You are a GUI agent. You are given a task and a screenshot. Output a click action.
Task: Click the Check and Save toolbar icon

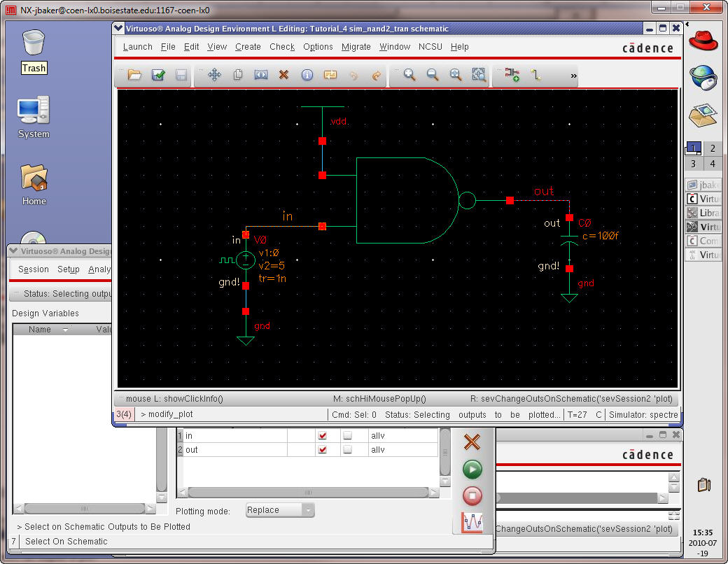[x=158, y=75]
